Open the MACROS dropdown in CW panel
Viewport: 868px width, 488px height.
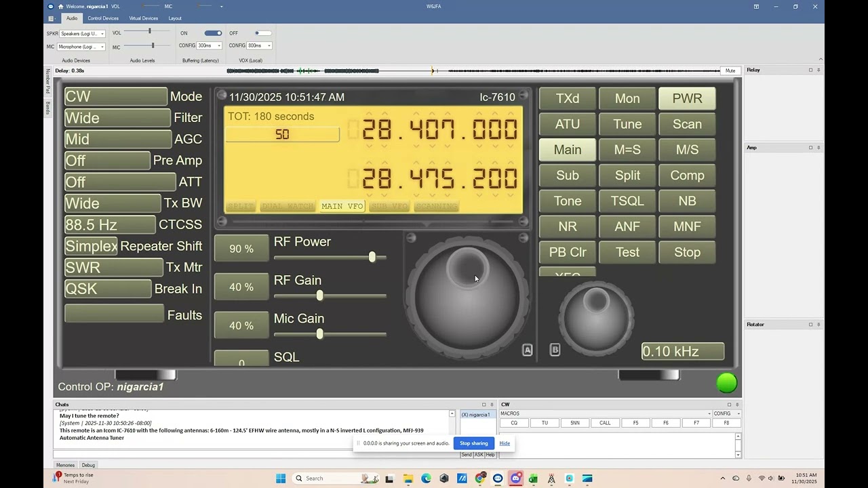tap(606, 413)
